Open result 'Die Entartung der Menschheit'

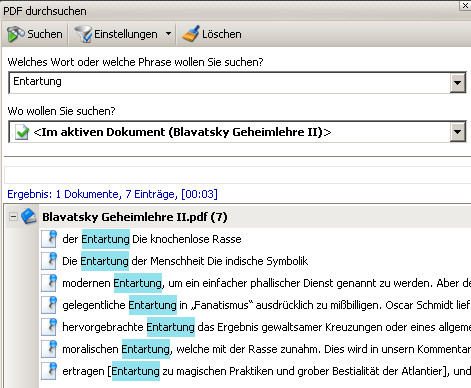tap(185, 261)
